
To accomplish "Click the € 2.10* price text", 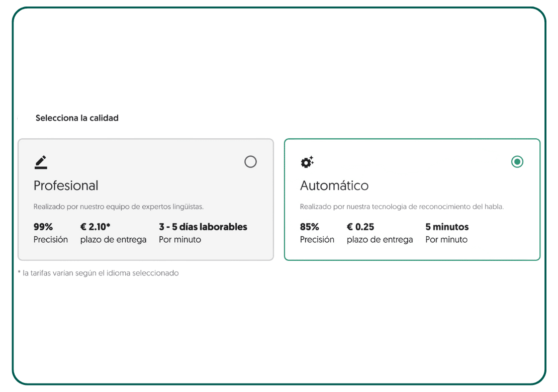I will [x=95, y=227].
